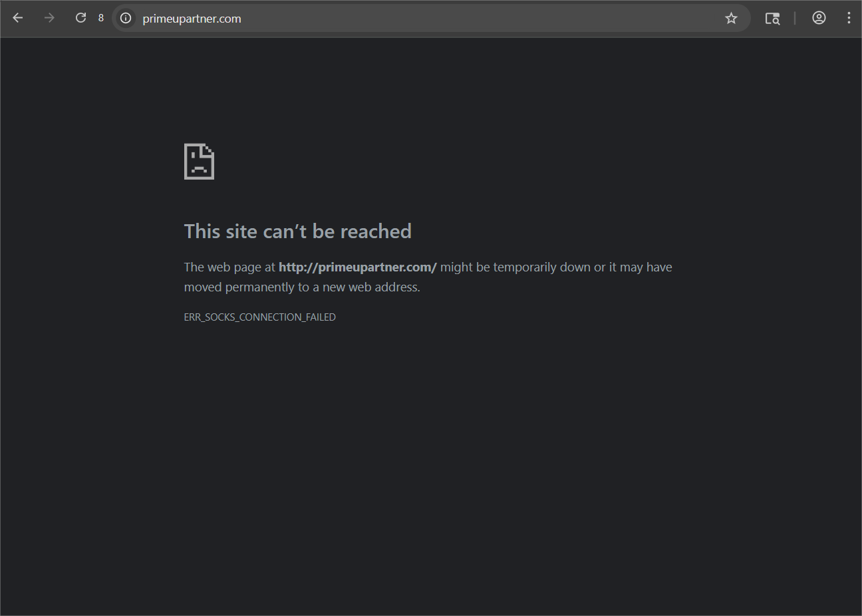This screenshot has width=862, height=616.
Task: Open the search icon beside the bookmark star
Action: point(772,18)
